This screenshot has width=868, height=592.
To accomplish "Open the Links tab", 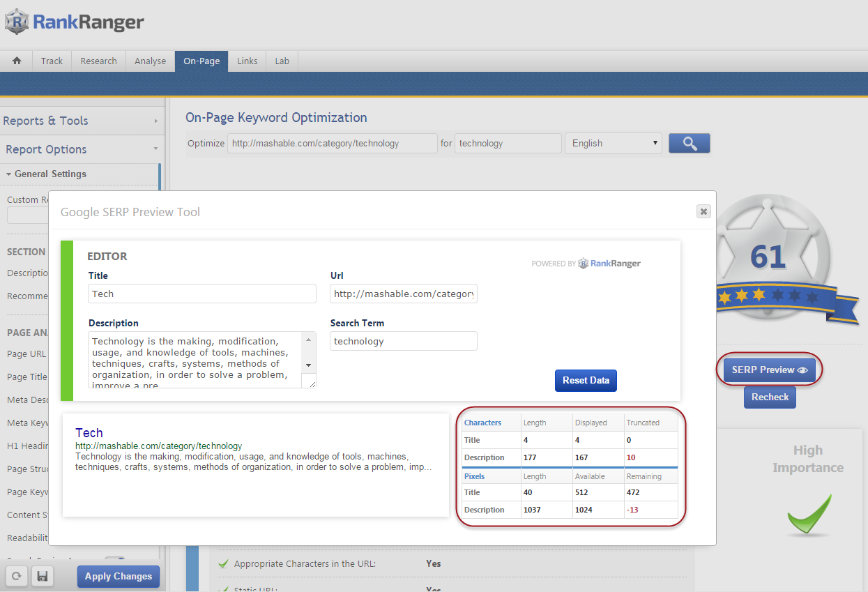I will coord(247,61).
